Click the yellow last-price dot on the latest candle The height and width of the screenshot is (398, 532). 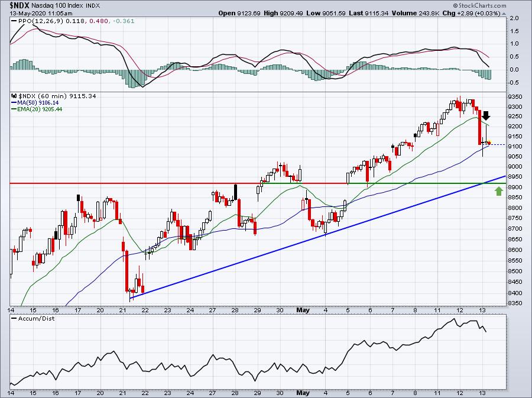tap(489, 143)
